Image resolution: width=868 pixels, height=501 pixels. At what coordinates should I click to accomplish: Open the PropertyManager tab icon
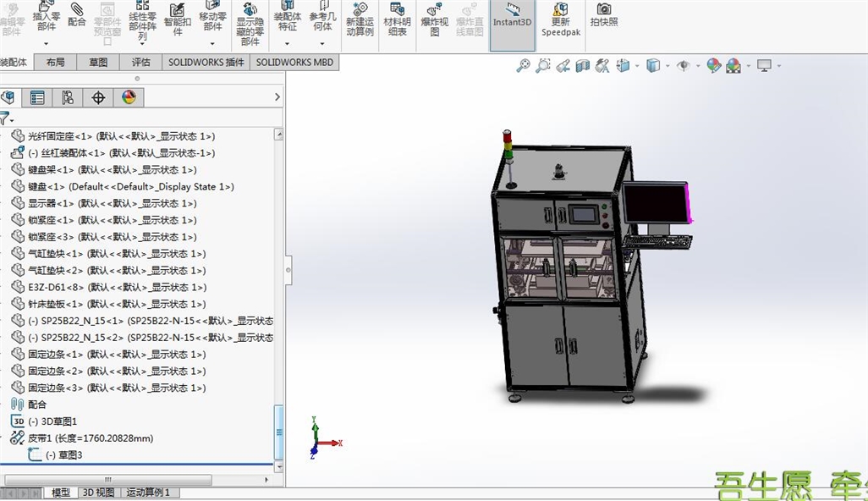37,98
